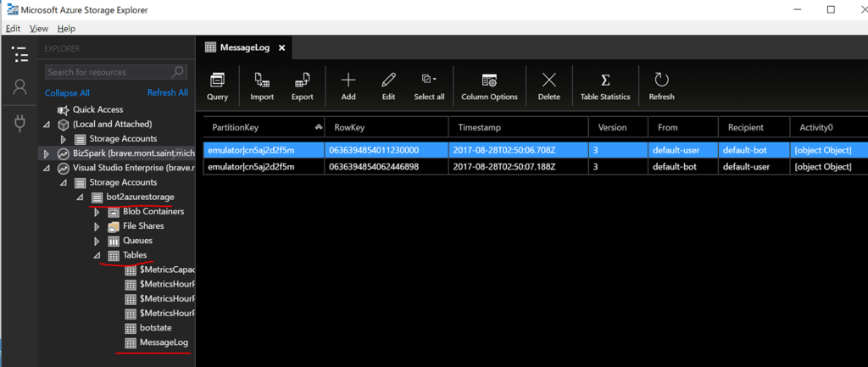
Task: Open Column Options
Action: pos(489,87)
